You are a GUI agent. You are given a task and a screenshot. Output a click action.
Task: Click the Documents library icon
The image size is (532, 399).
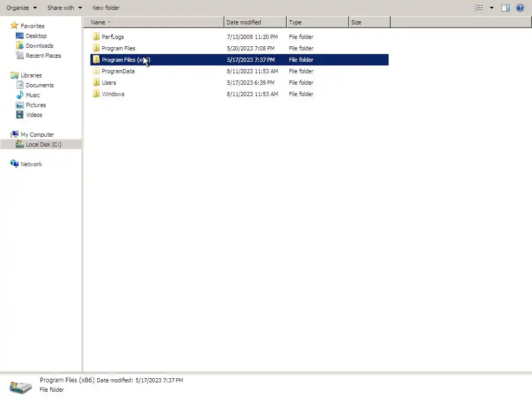point(20,85)
